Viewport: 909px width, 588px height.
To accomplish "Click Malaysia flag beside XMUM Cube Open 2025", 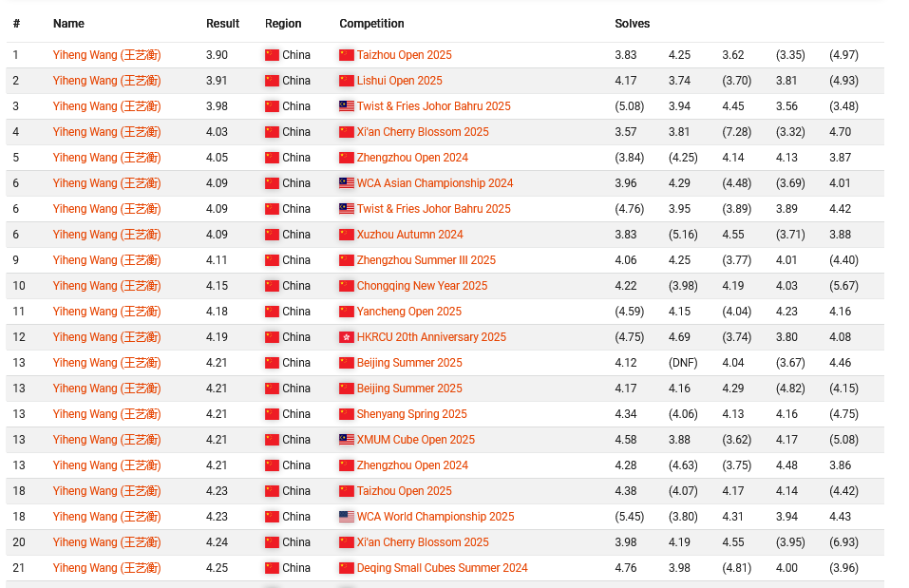I will pyautogui.click(x=347, y=440).
